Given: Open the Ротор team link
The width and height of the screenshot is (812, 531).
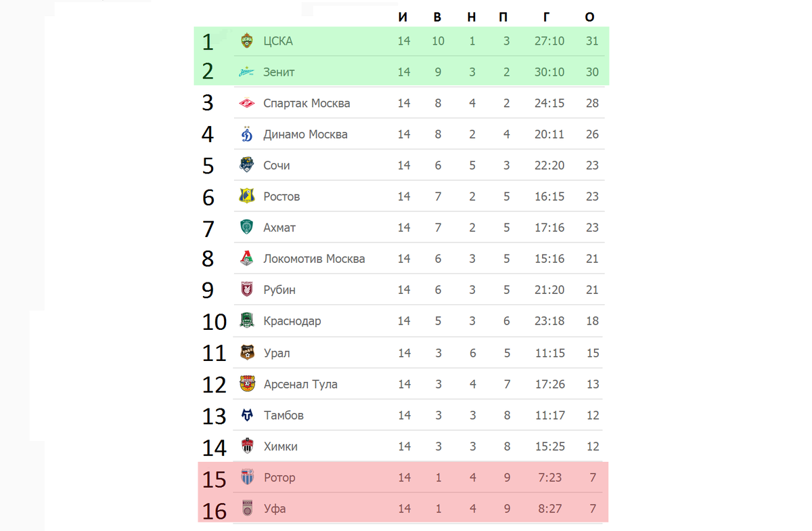Looking at the screenshot, I should pyautogui.click(x=279, y=477).
